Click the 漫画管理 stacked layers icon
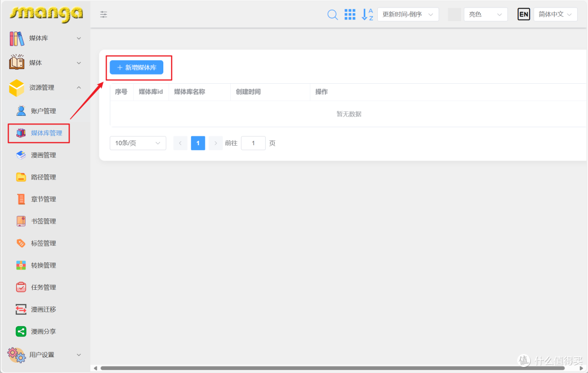Viewport: 588px width, 373px height. point(21,155)
